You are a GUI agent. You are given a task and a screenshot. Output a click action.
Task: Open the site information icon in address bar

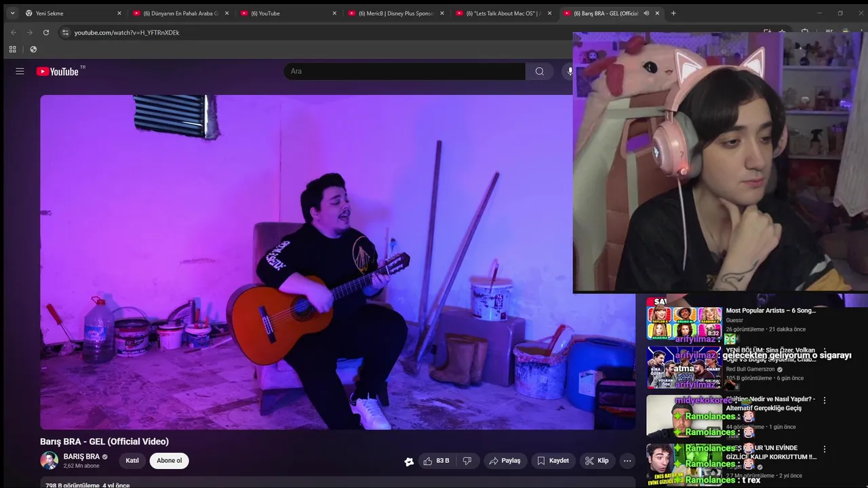[65, 33]
